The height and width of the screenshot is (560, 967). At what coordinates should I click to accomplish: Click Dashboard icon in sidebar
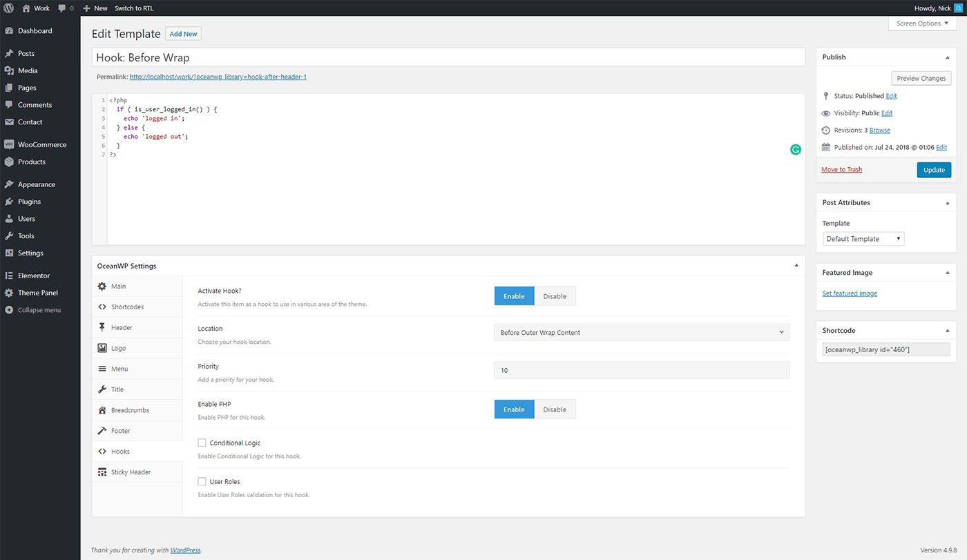coord(9,31)
